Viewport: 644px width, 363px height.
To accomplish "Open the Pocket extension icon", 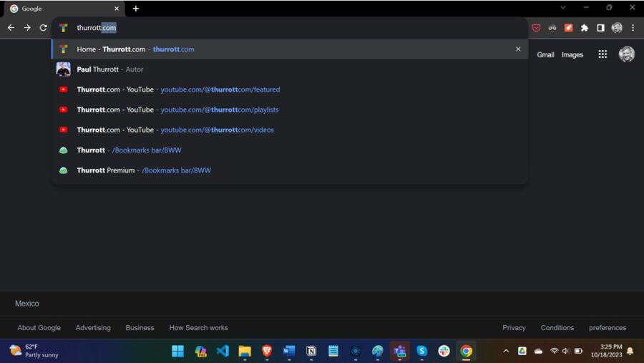I will [536, 28].
